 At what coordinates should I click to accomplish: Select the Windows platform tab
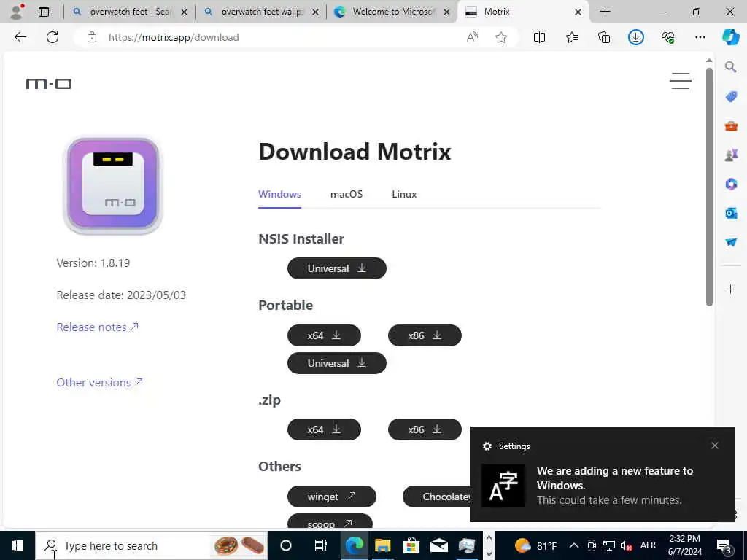click(279, 194)
